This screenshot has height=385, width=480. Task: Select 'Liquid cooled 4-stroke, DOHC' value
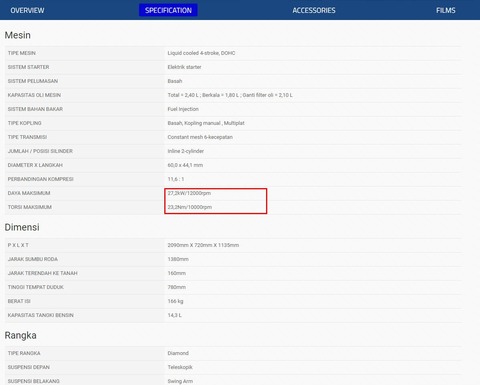(x=201, y=53)
